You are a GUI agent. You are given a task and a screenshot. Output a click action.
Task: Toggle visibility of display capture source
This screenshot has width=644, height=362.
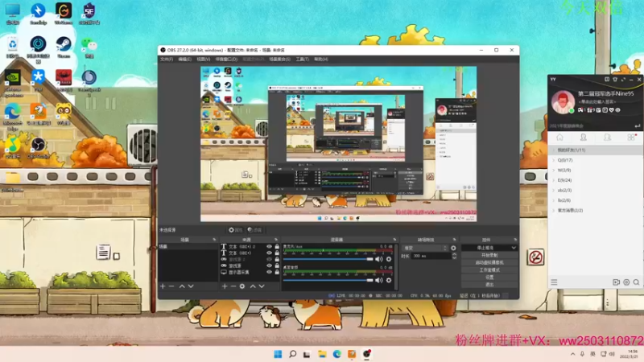[270, 272]
